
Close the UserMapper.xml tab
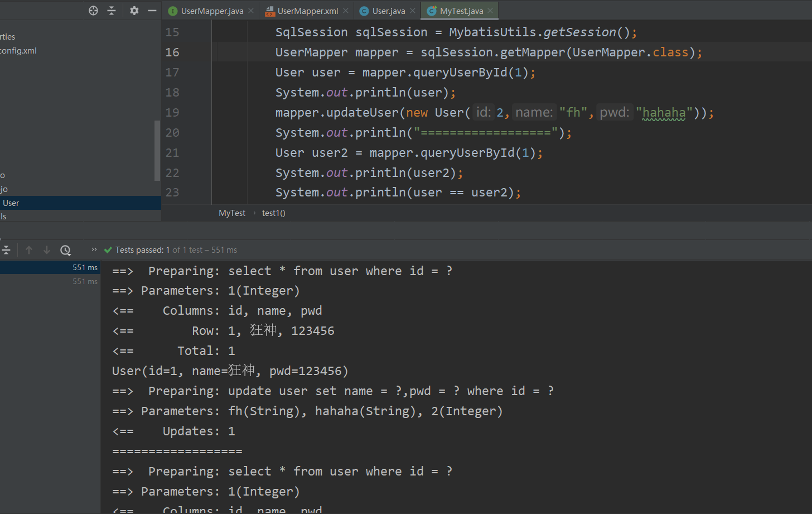[x=346, y=11]
